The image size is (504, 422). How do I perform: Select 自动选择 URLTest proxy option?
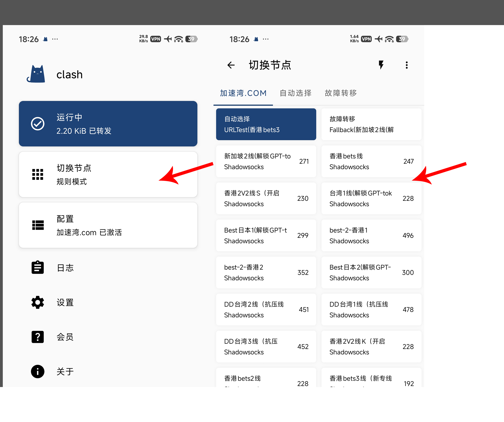tap(266, 124)
